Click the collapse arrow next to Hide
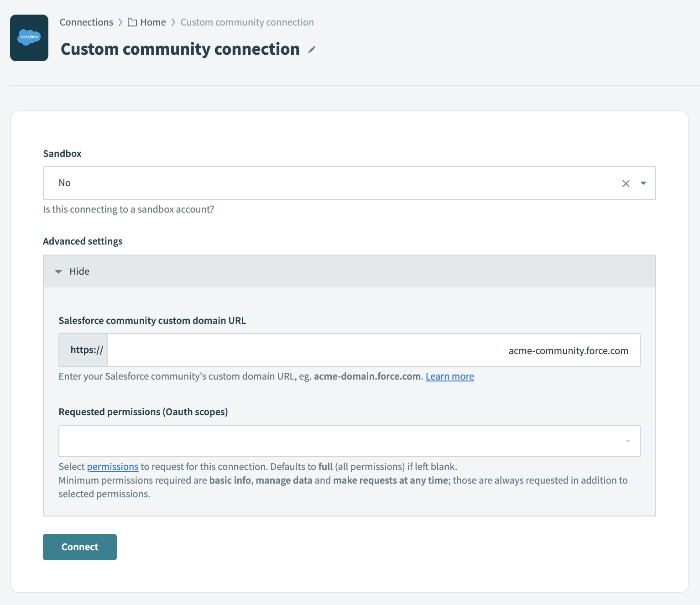This screenshot has height=605, width=700. coord(58,271)
